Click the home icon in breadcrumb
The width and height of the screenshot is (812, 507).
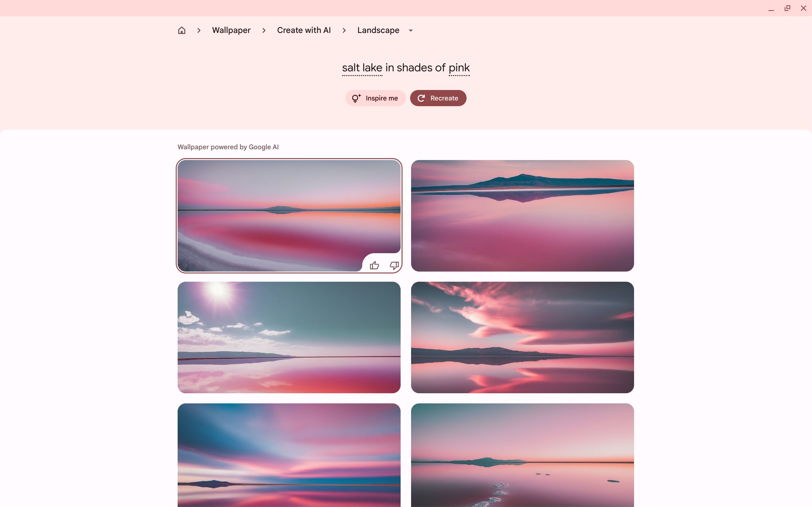click(181, 30)
